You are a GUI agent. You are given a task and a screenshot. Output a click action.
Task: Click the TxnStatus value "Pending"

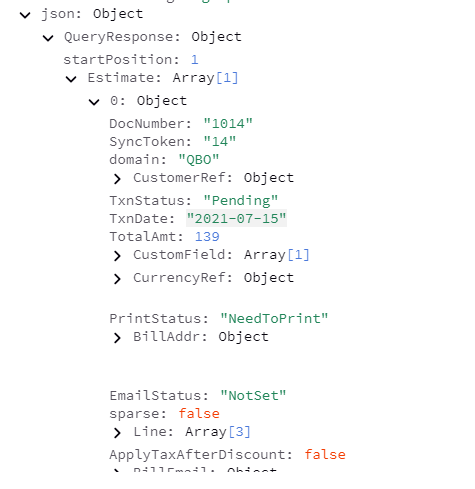[x=241, y=201]
